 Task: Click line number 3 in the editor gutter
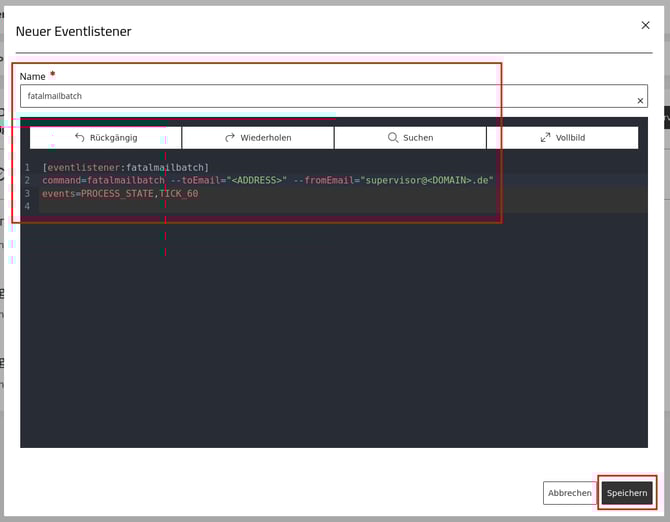[28, 193]
